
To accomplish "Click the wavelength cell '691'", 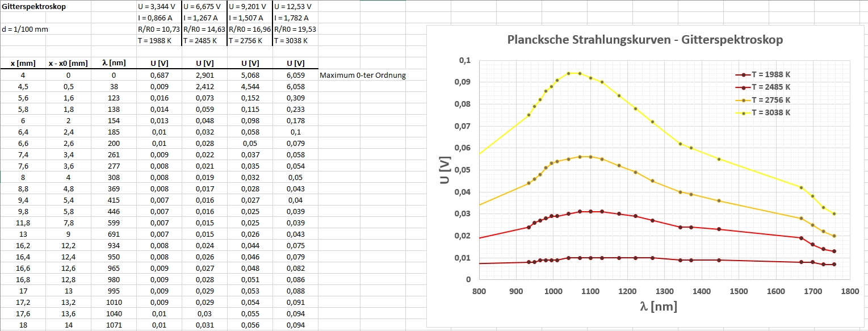I will coord(114,234).
